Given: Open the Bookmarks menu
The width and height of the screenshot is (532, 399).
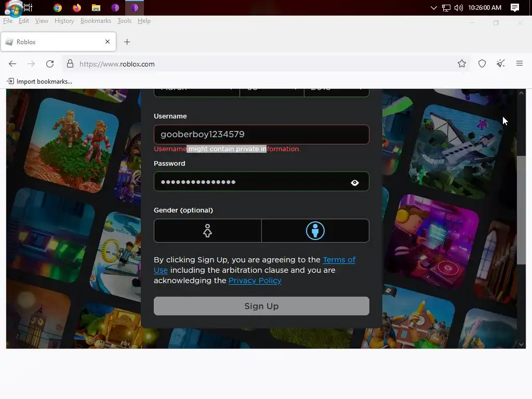Looking at the screenshot, I should [x=96, y=21].
